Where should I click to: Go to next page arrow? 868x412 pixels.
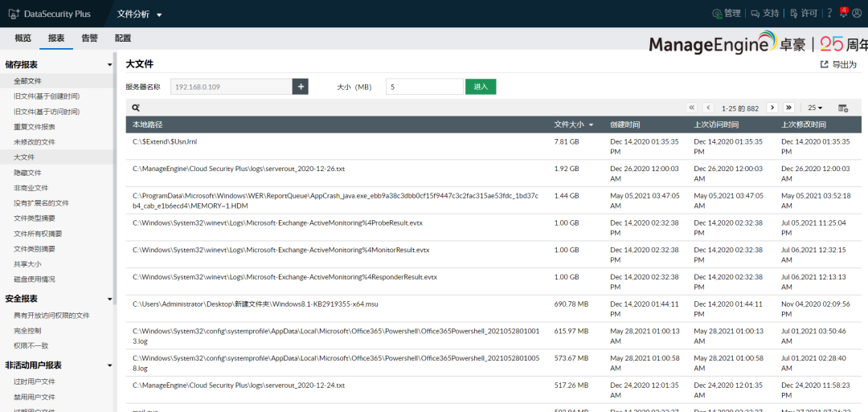point(772,108)
